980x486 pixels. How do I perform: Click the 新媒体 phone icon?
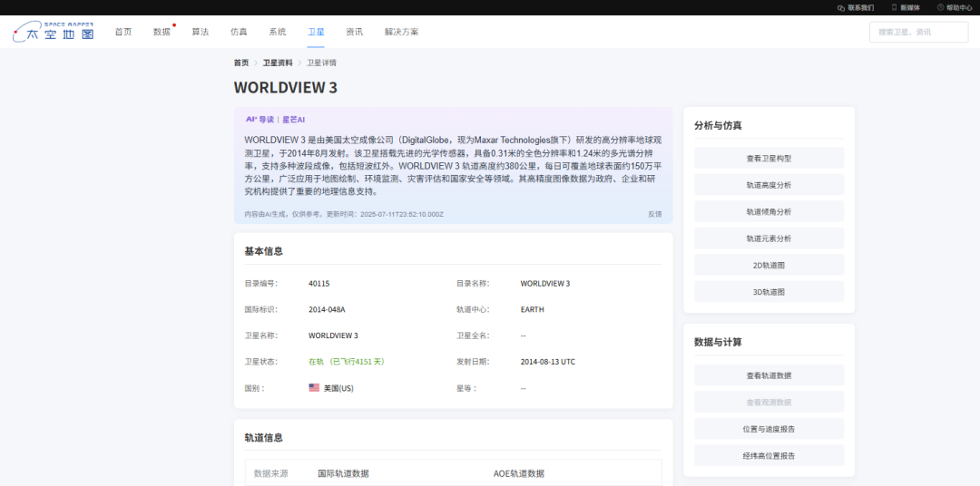(894, 7)
